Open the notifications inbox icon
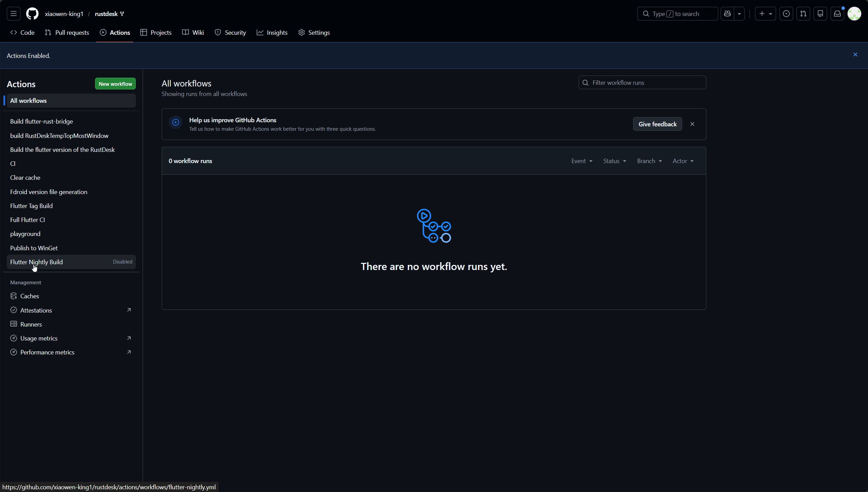Viewport: 868px width, 492px height. click(837, 14)
